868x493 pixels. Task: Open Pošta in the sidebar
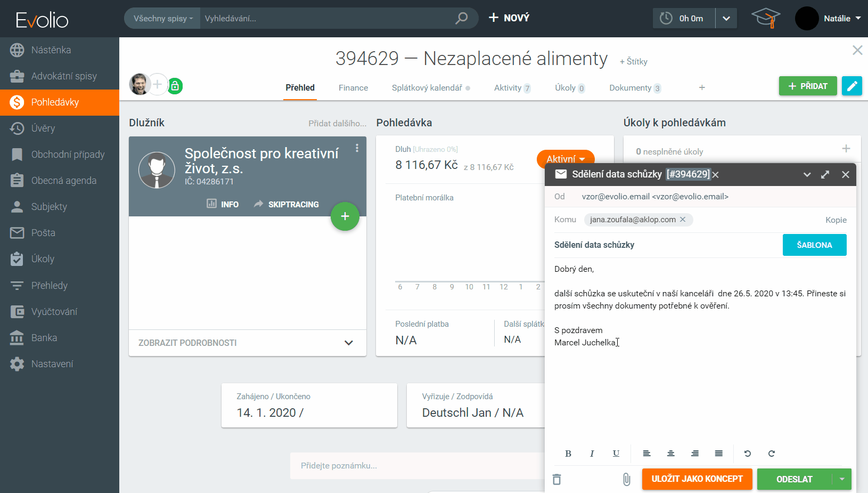tap(43, 233)
